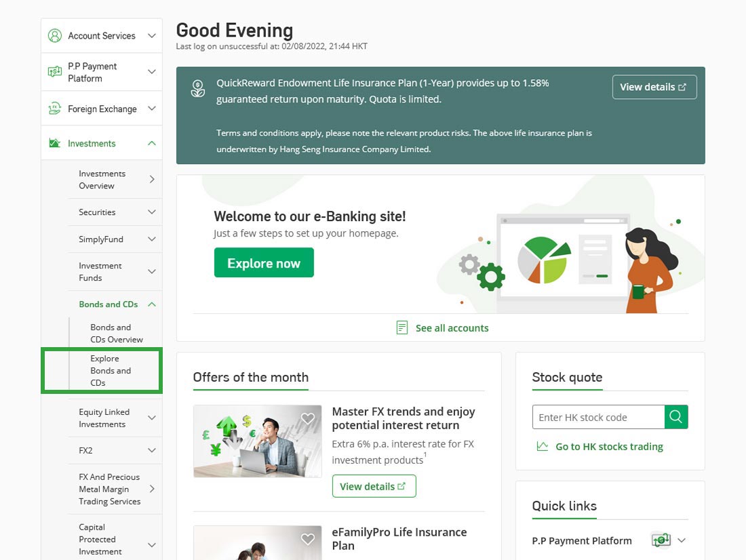Open eFamilyPro Life Insurance Plan title
The image size is (746, 560).
pos(399,538)
